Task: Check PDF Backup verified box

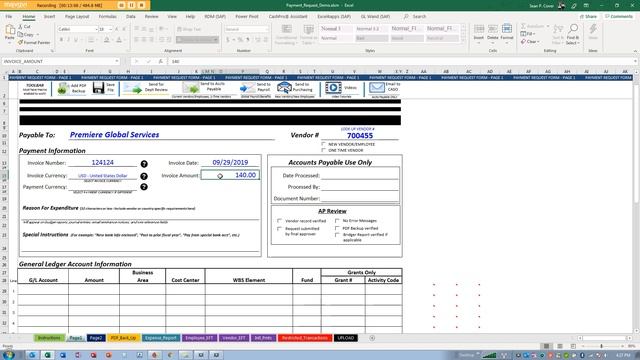Action: point(337,228)
